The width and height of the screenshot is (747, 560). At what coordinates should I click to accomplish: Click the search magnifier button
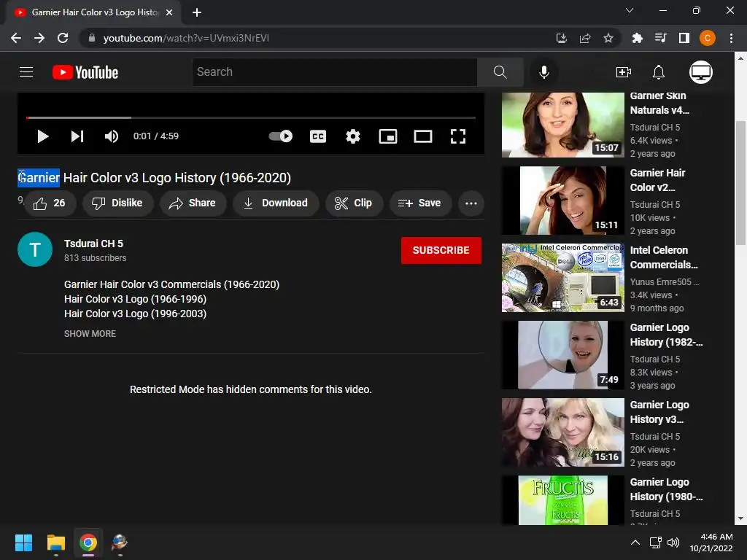(500, 72)
